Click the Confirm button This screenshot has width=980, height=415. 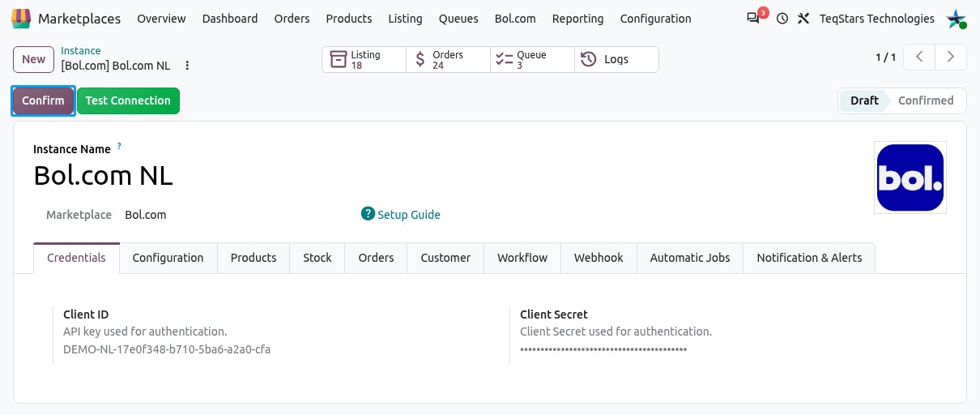(43, 101)
